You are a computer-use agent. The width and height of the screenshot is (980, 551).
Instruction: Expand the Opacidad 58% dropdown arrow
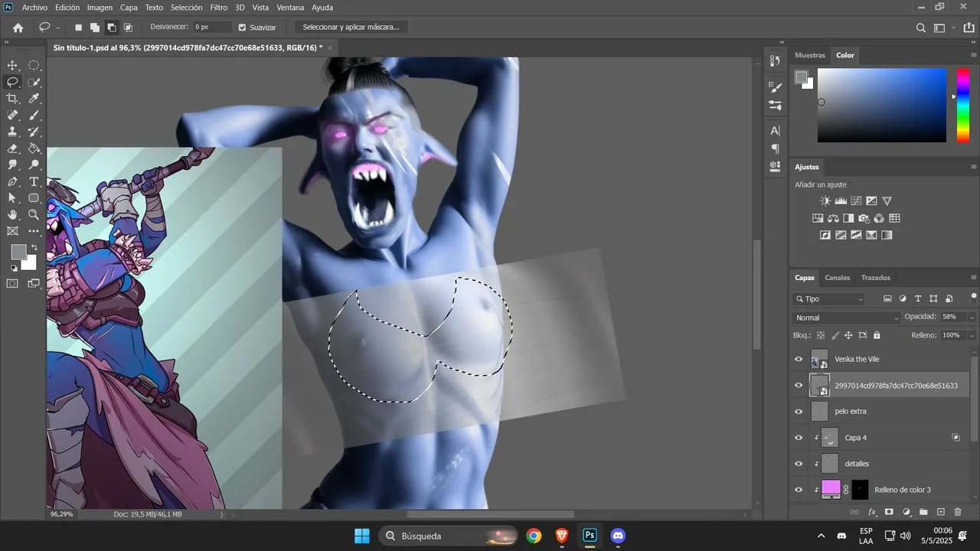click(972, 317)
